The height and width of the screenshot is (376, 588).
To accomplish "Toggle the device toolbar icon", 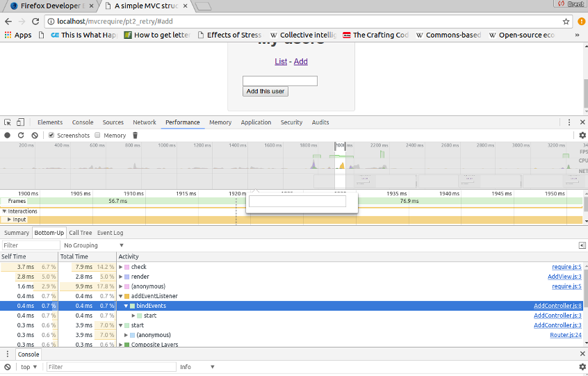I will click(21, 122).
